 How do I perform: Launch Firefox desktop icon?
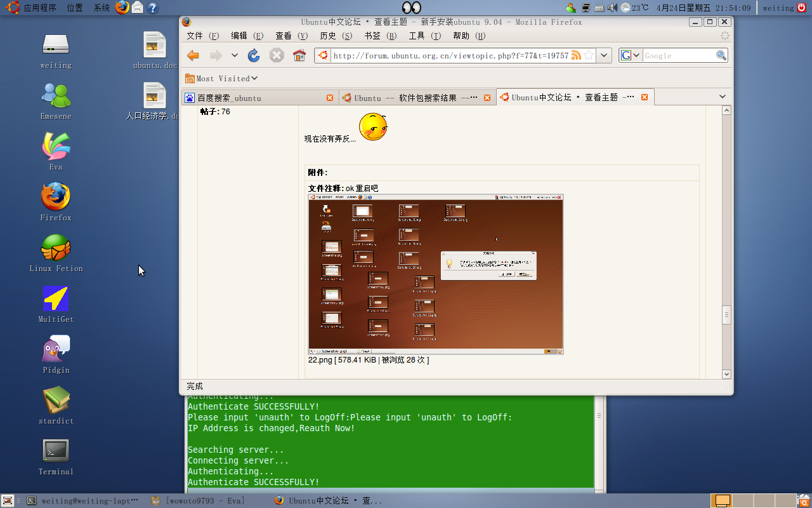pyautogui.click(x=56, y=202)
